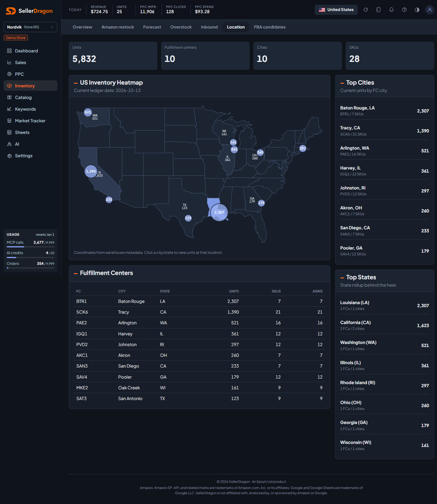Click the SKUs 28 summary card
Image resolution: width=437 pixels, height=504 pixels.
[x=390, y=56]
